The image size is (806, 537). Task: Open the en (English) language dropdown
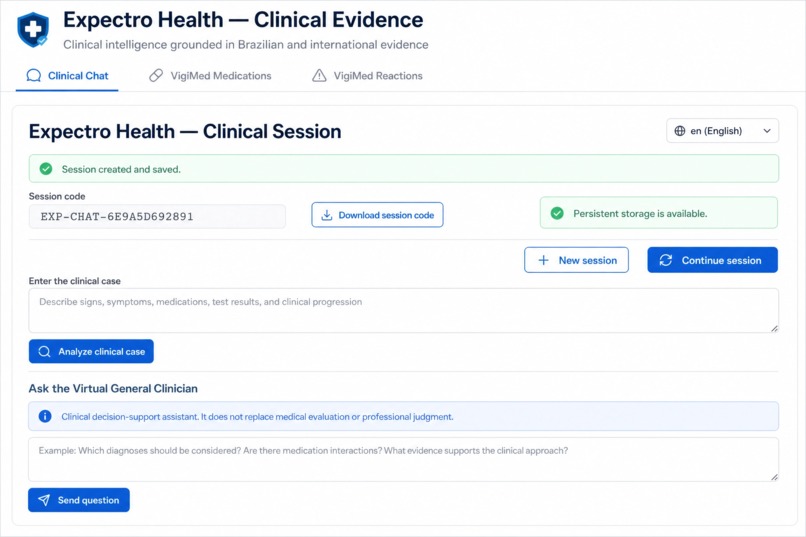[x=722, y=131]
